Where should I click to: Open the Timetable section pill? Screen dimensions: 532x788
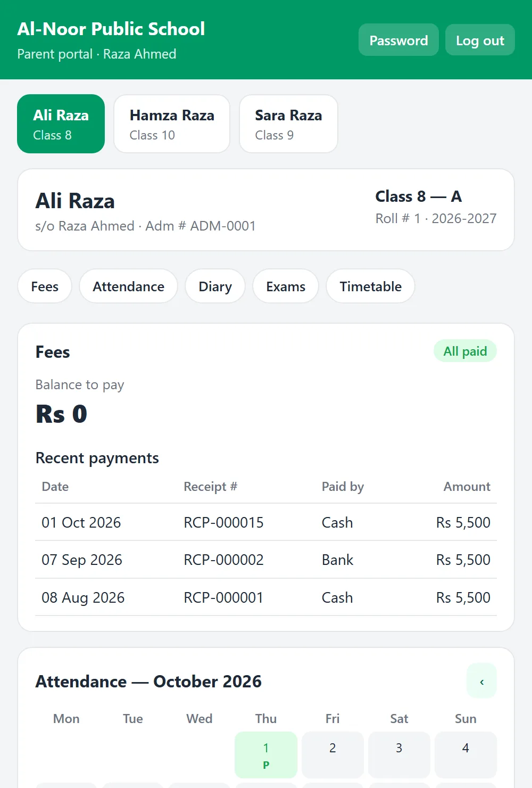click(x=370, y=286)
